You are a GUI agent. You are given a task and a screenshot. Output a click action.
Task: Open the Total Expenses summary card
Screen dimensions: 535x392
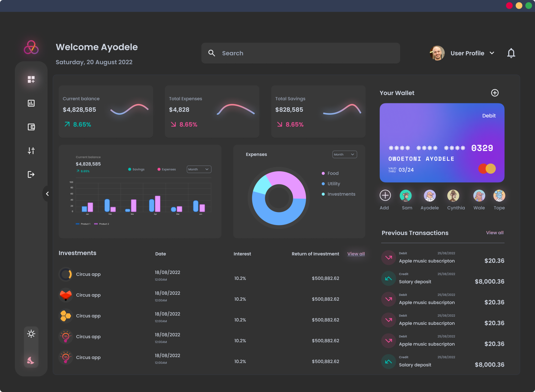[x=212, y=111]
